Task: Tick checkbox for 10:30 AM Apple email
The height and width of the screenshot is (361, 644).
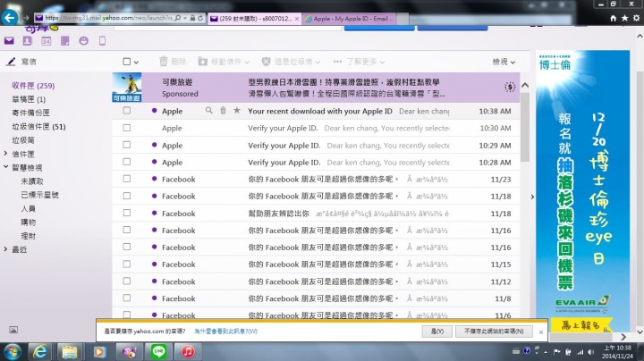Action: point(126,128)
